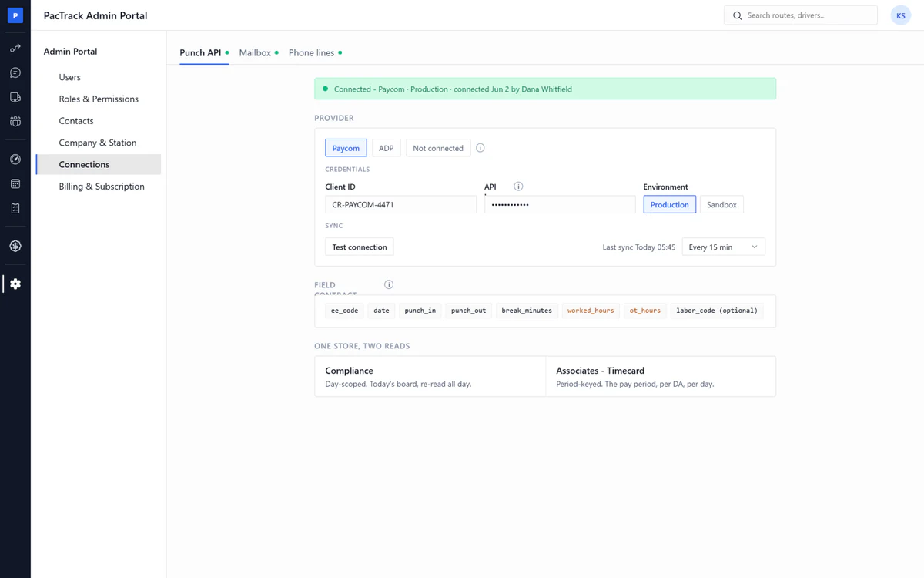Click the PacTrack Admin Portal title
Viewport: 924px width, 578px height.
coord(95,15)
